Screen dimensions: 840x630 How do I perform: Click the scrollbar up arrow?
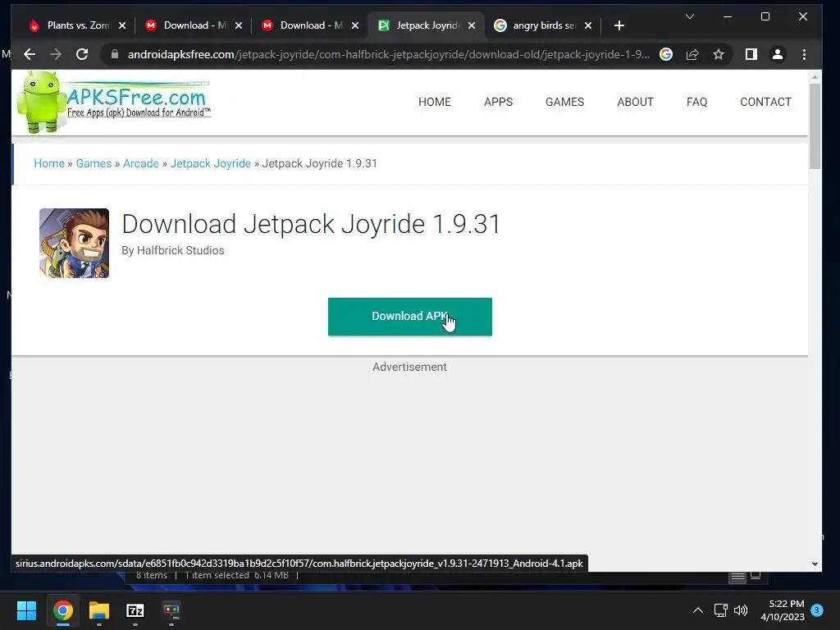815,77
